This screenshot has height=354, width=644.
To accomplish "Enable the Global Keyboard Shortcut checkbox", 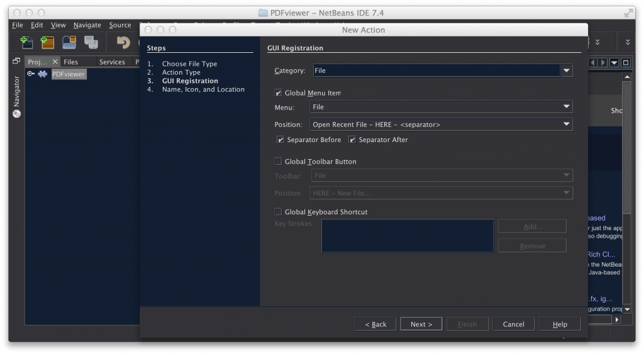I will click(278, 212).
